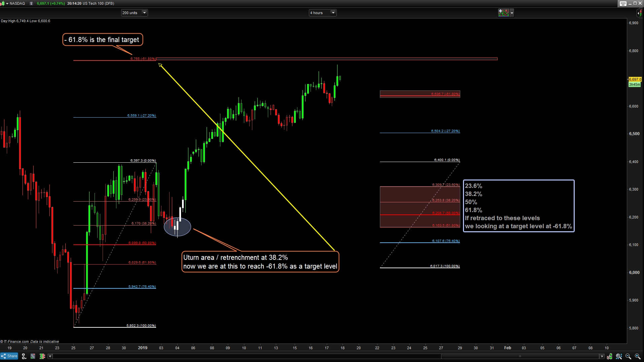Click the US Tech 100 (DFB) title text
This screenshot has height=362, width=644.
[99, 3]
